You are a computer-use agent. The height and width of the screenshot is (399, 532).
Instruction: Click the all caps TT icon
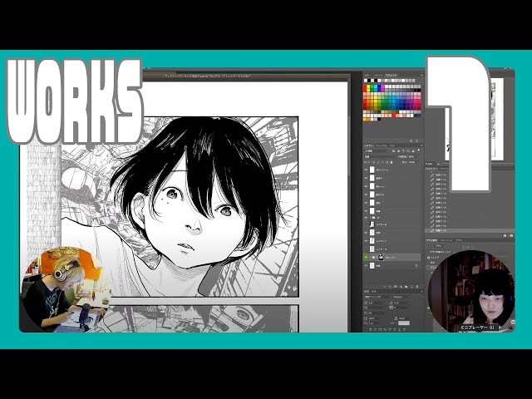tap(380, 329)
